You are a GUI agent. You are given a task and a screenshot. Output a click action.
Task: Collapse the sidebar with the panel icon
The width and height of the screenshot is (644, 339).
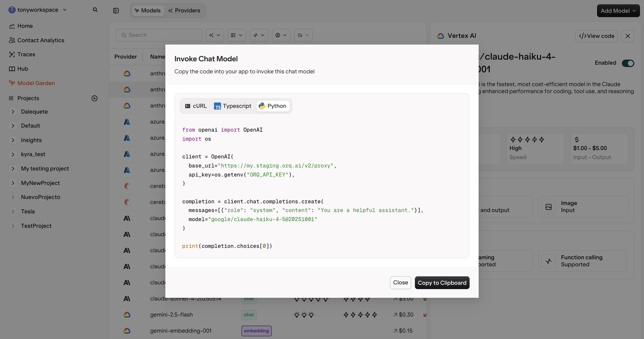pyautogui.click(x=116, y=10)
